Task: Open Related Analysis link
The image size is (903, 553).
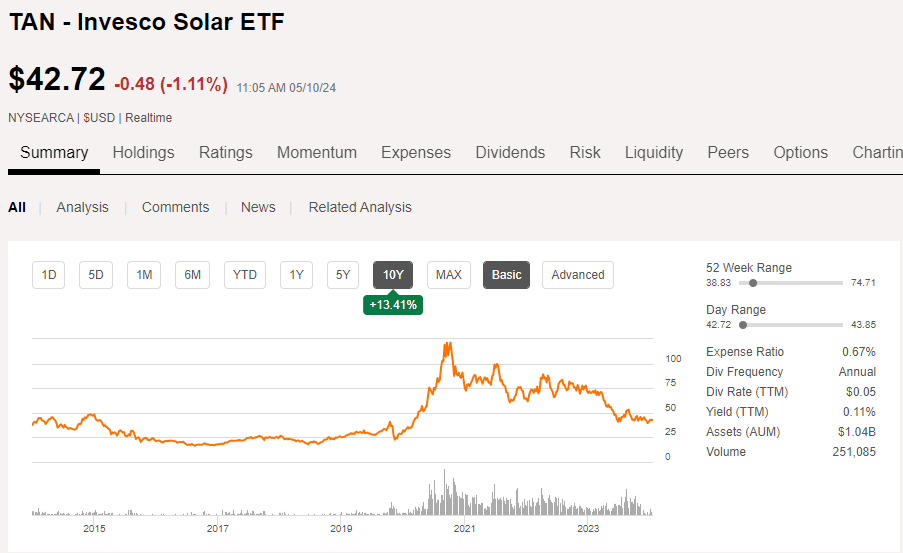Action: pyautogui.click(x=360, y=207)
